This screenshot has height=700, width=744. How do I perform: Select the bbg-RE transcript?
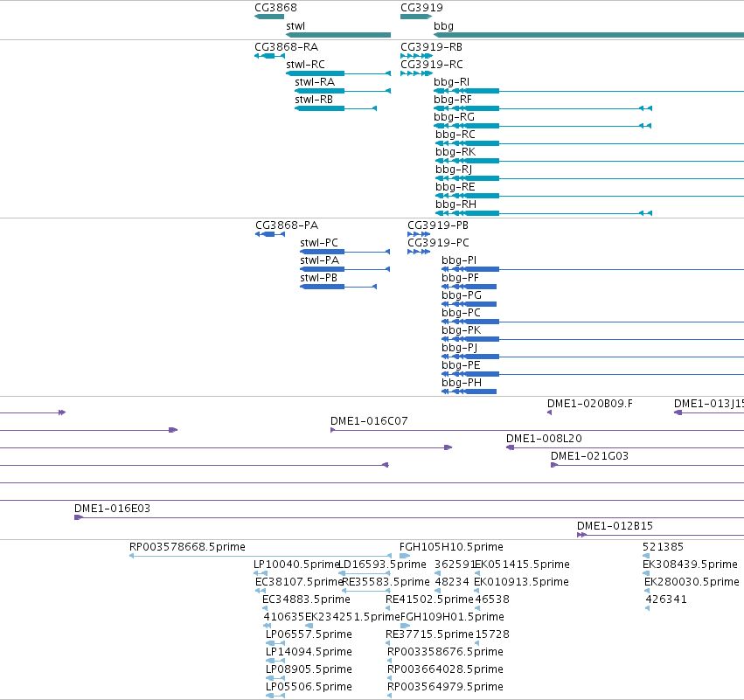pos(590,196)
